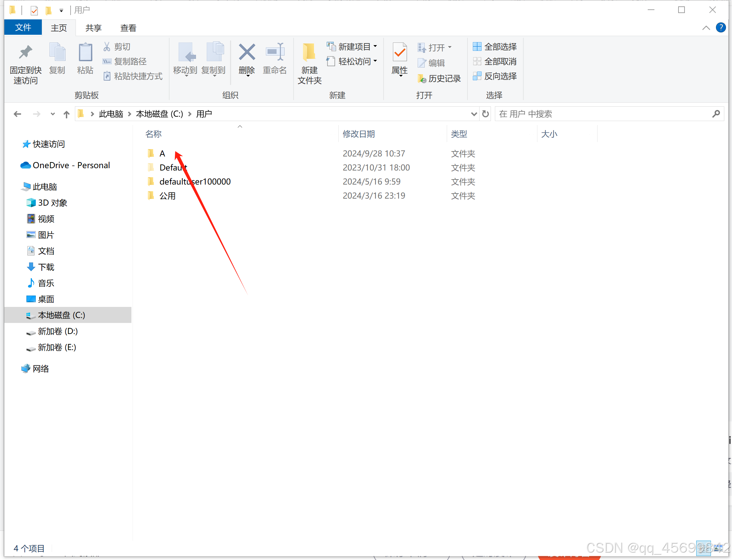
Task: Open the help question mark icon
Action: tap(721, 28)
